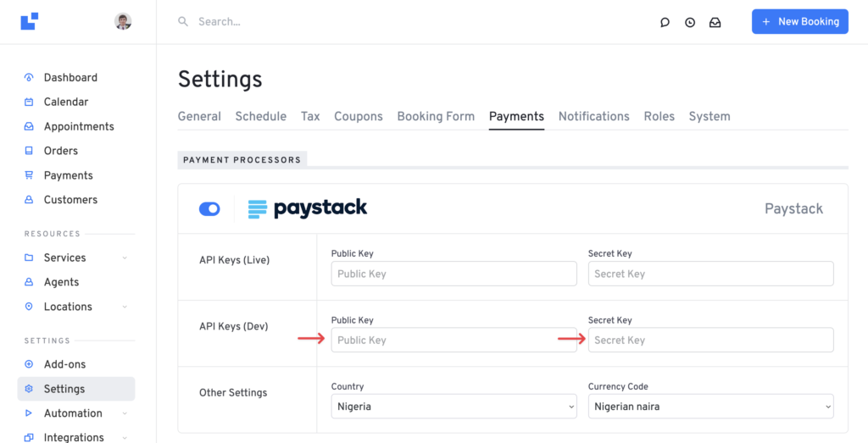Screen dimensions: 868x443
Task: Click the Live Secret Key field
Action: tap(711, 274)
